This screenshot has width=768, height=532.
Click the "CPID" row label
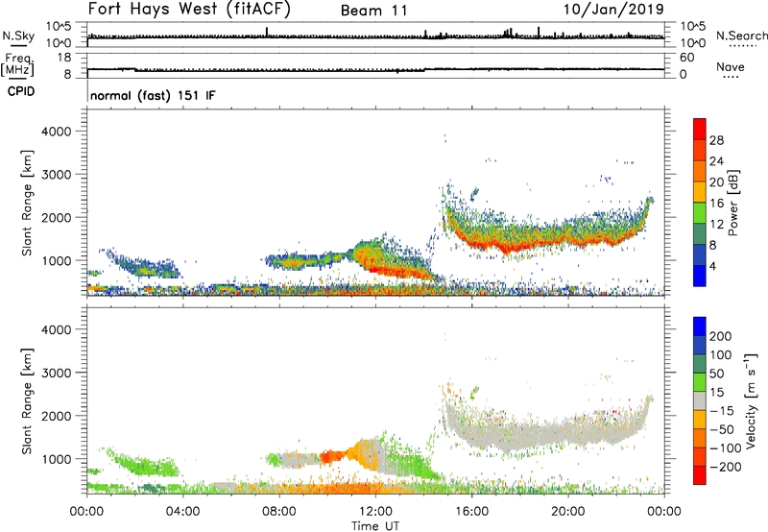click(21, 91)
